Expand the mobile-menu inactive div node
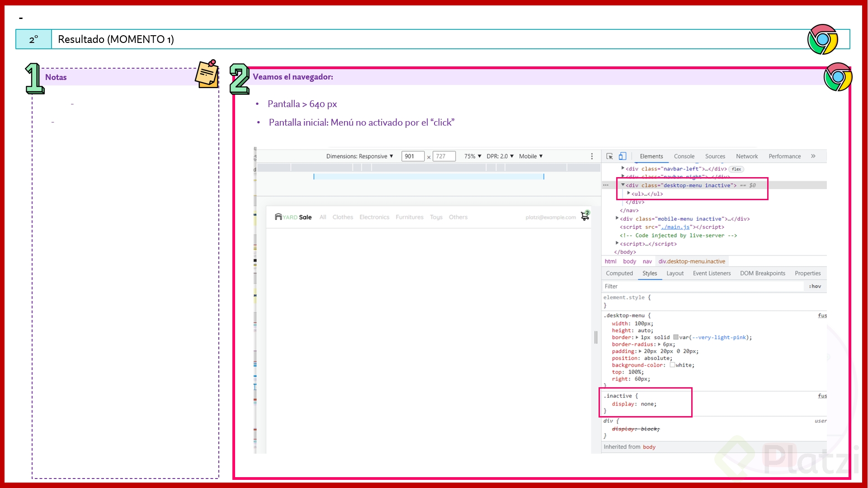Image resolution: width=868 pixels, height=488 pixels. pos(617,218)
